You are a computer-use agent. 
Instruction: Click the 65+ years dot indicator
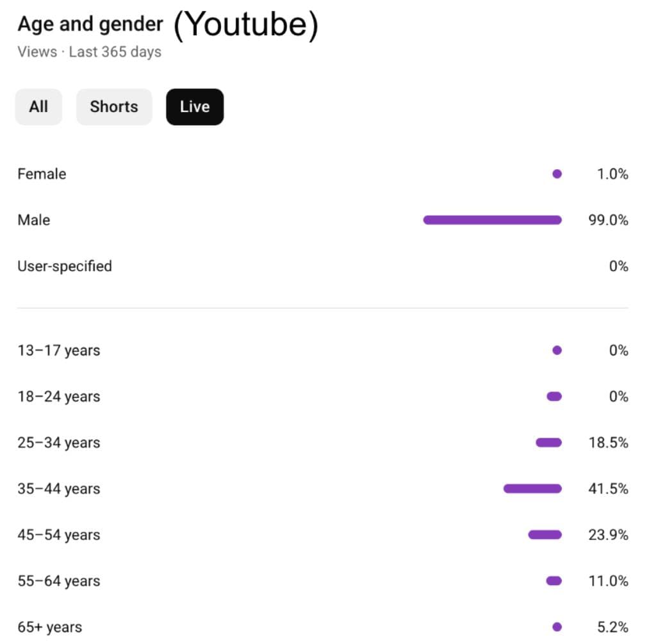(x=557, y=627)
